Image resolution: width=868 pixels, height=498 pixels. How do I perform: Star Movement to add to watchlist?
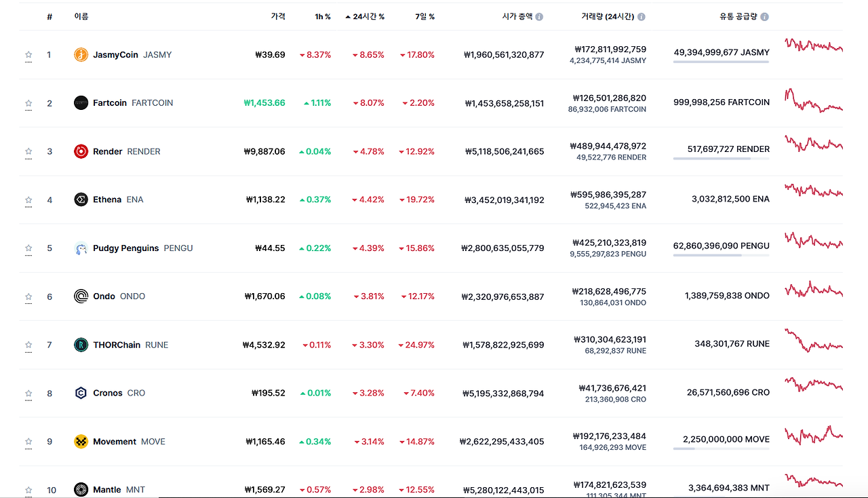pos(28,442)
